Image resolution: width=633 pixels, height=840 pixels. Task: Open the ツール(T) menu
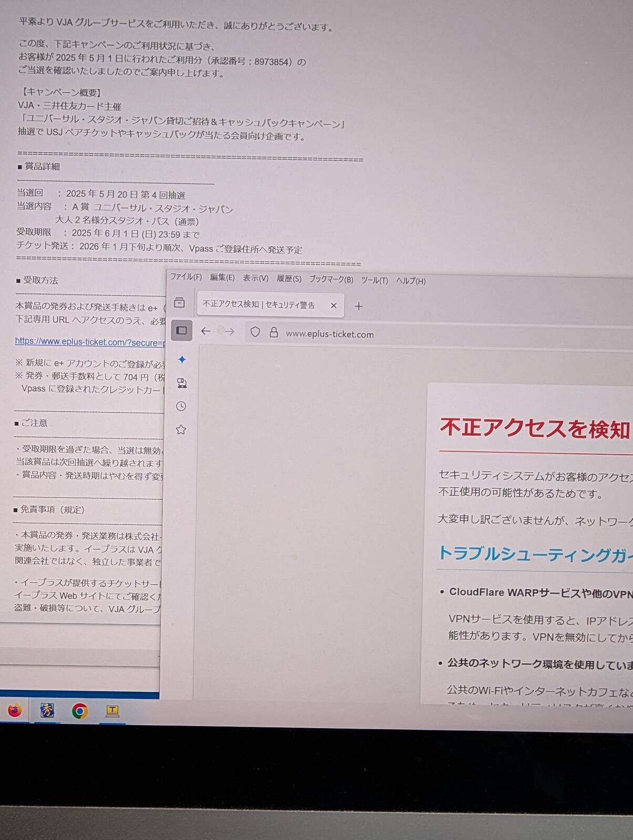click(x=375, y=280)
